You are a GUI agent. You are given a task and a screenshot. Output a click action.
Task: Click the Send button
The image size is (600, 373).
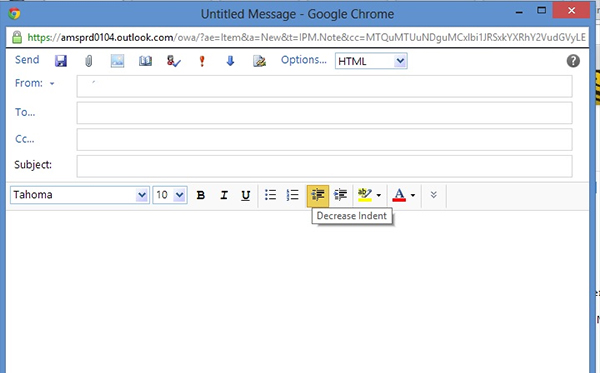pos(27,60)
